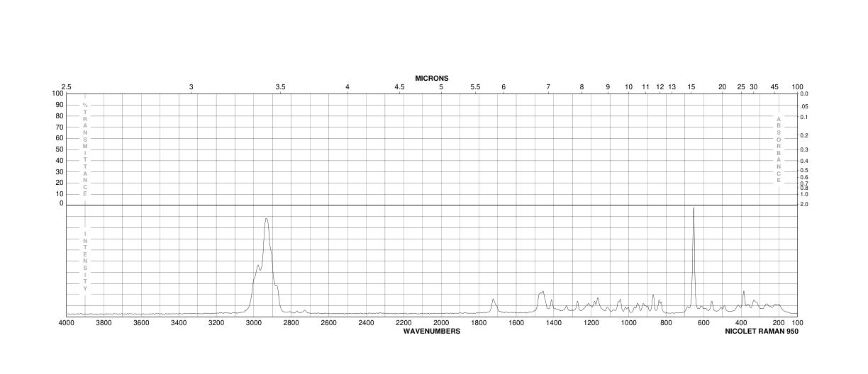868x374 pixels.
Task: Click the 2.5 microns scale label
Action: (x=66, y=86)
